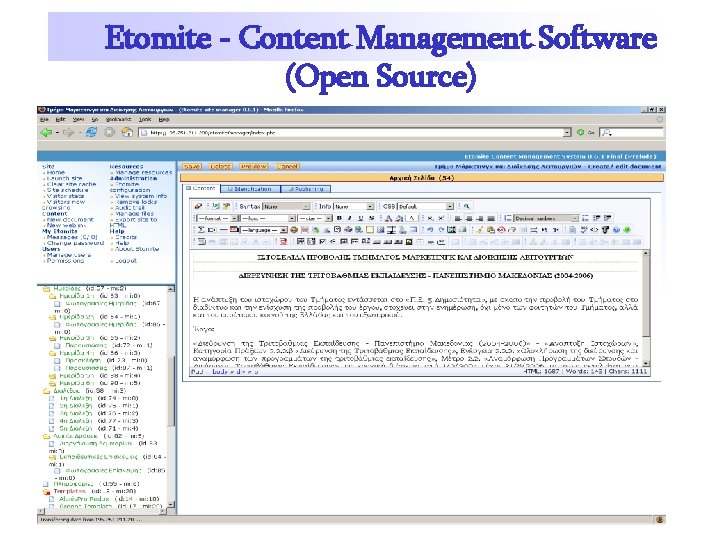This screenshot has width=720, height=540.
Task: Apply Underline in the editor toolbar
Action: point(360,218)
